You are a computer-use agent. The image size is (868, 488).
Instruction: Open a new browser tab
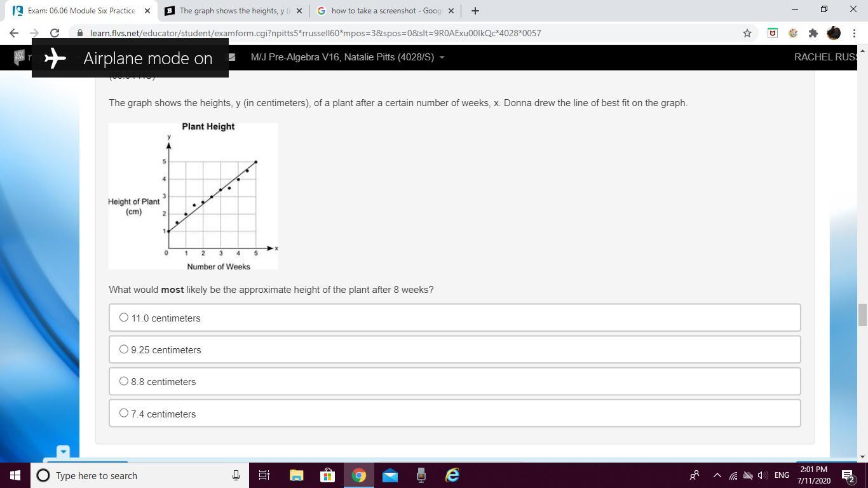475,11
